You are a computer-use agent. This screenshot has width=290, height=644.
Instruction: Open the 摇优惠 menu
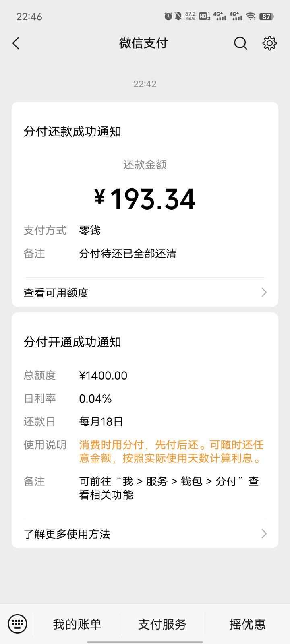(x=247, y=624)
